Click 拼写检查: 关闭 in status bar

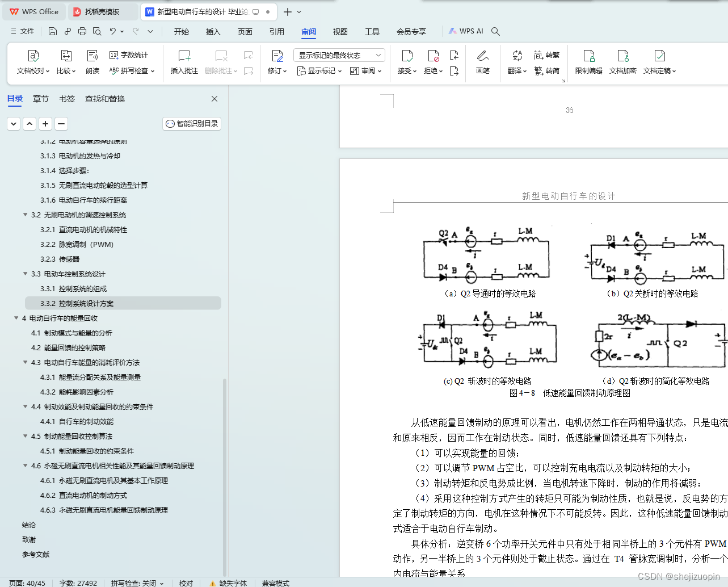coord(137,583)
